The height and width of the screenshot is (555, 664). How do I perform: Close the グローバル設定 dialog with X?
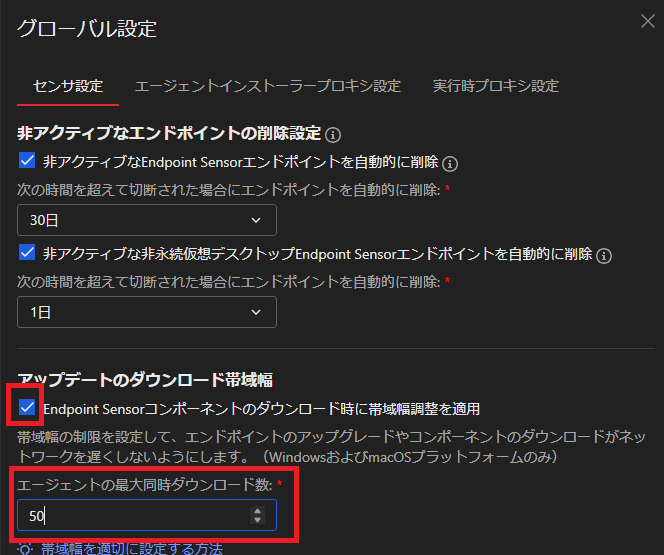[x=648, y=21]
